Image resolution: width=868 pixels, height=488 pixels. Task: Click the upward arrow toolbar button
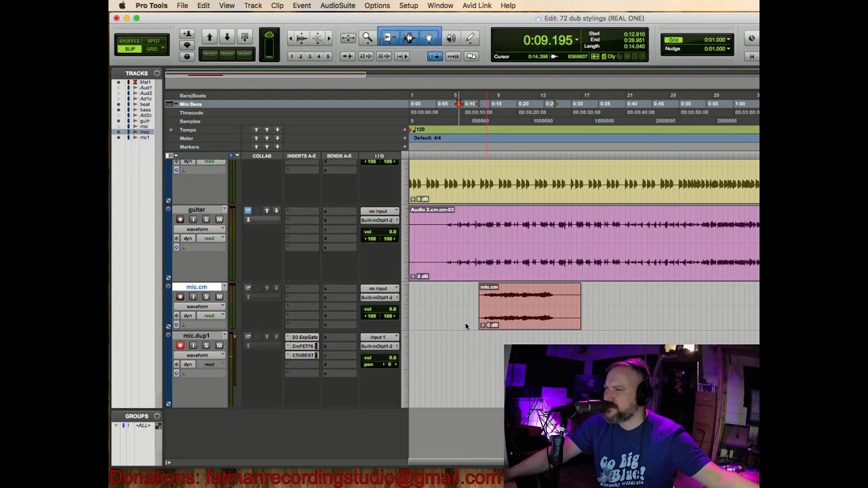pos(210,37)
